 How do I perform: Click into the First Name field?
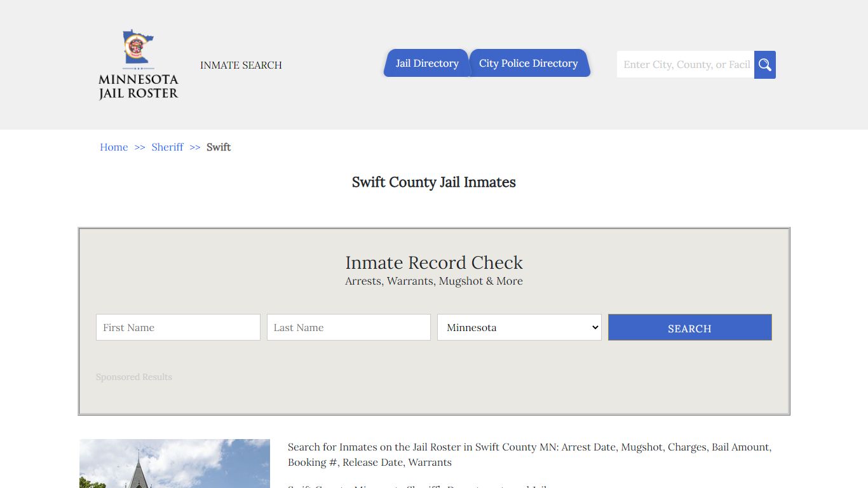[178, 327]
